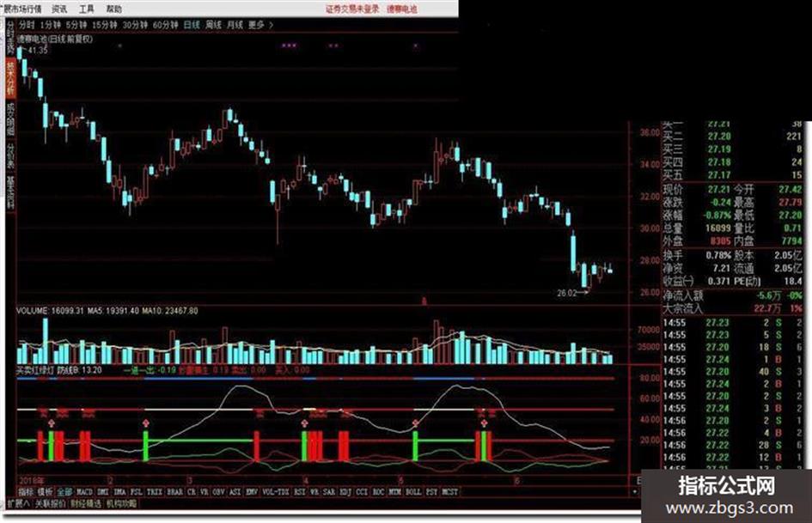The image size is (812, 523).
Task: Click the 净流入额 row in quote panel
Action: point(732,295)
